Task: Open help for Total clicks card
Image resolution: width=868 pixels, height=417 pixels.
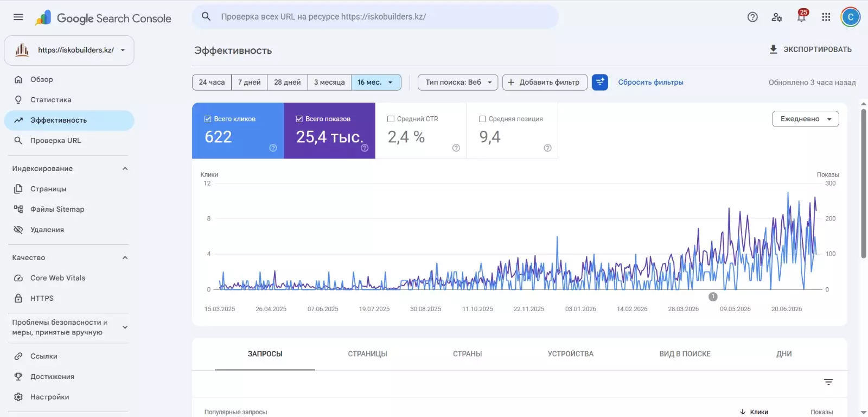Action: click(x=273, y=148)
